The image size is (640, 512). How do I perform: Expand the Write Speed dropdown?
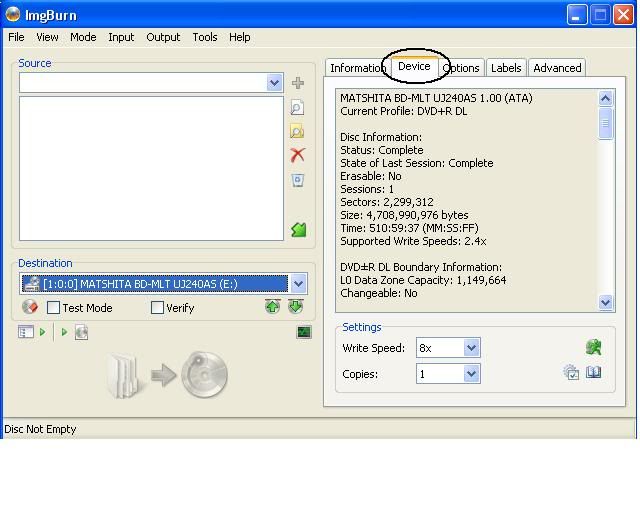(x=472, y=348)
